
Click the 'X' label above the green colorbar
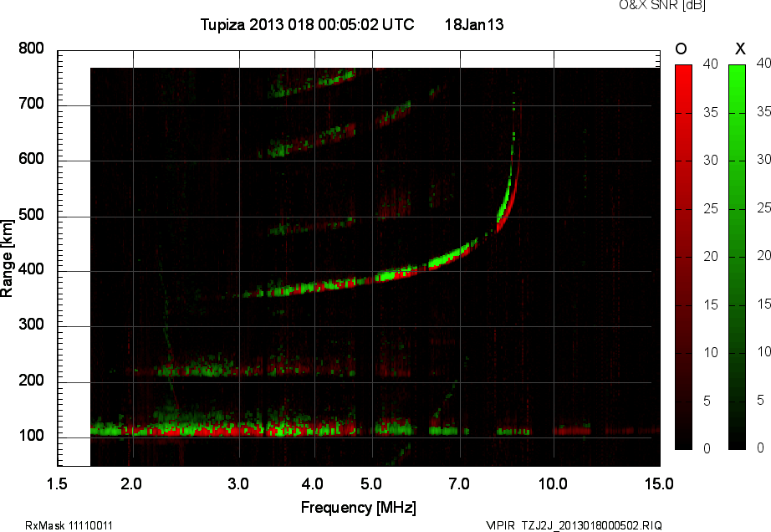tap(740, 49)
